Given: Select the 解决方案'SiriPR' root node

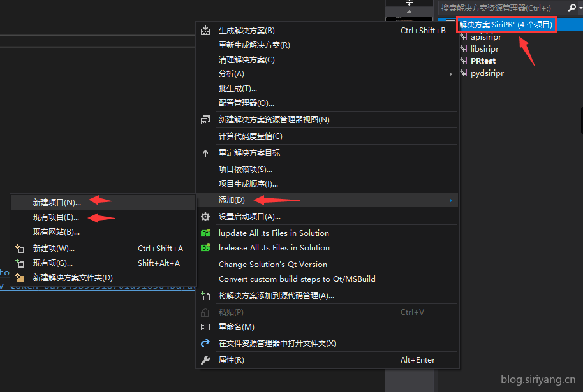Looking at the screenshot, I should coord(506,25).
